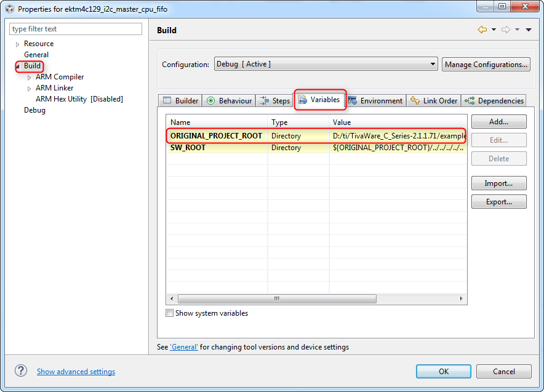544x392 pixels.
Task: Close the Properties window
Action: click(x=525, y=6)
